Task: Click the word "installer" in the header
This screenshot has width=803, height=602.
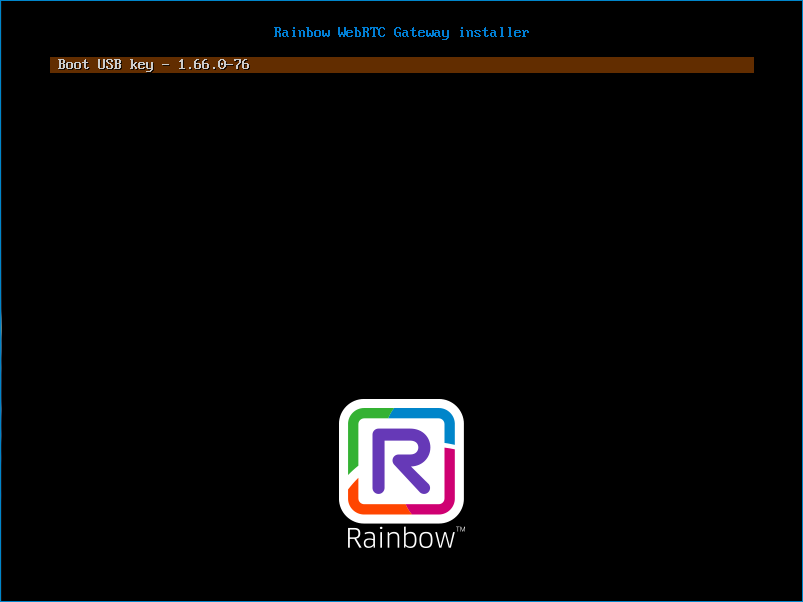Action: coord(494,33)
